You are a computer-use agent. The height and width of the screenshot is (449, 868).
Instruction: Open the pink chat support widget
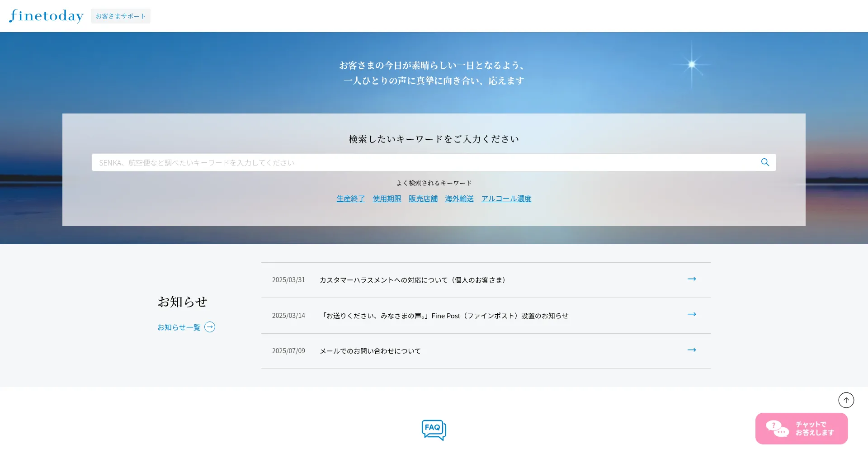coord(801,428)
